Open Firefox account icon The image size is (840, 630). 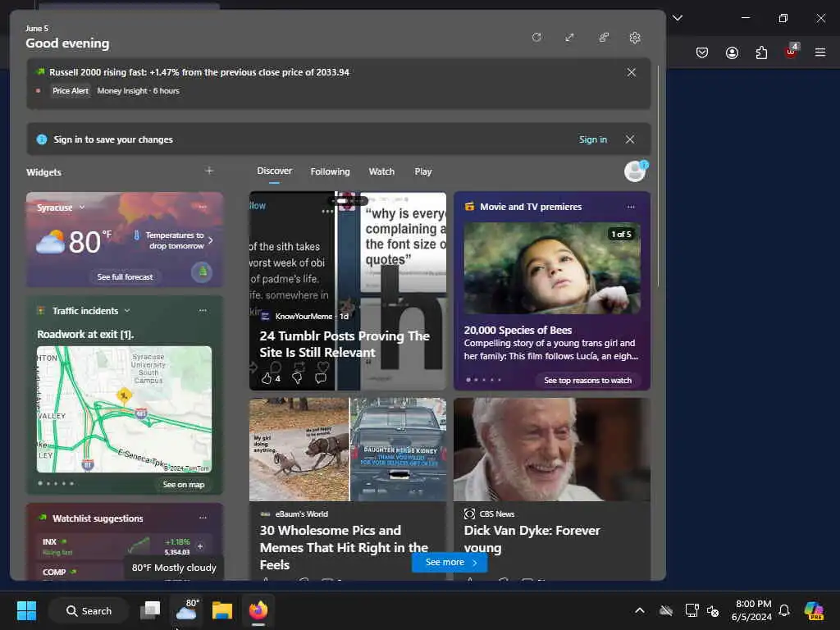pyautogui.click(x=732, y=52)
